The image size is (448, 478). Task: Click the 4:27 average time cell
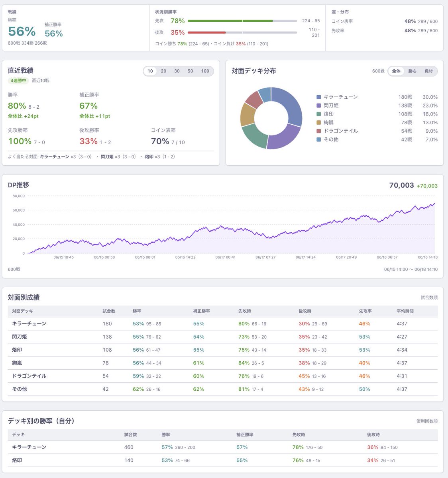coord(402,337)
